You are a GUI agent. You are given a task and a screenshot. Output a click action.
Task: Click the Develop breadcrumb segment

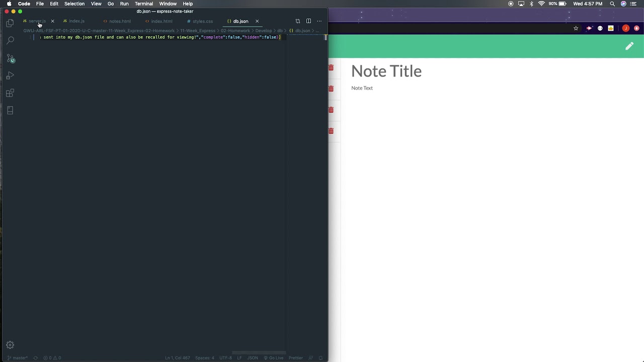click(263, 31)
